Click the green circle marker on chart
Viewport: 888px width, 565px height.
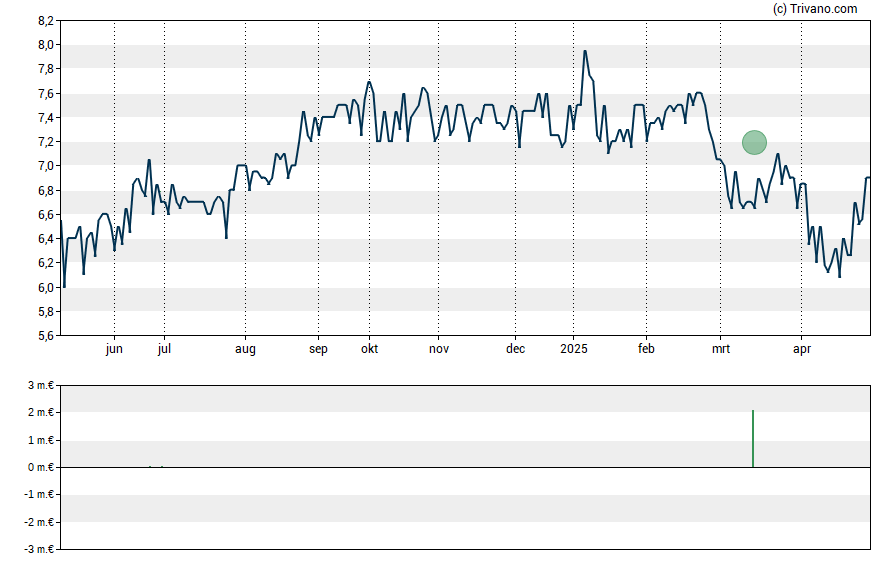coord(754,142)
